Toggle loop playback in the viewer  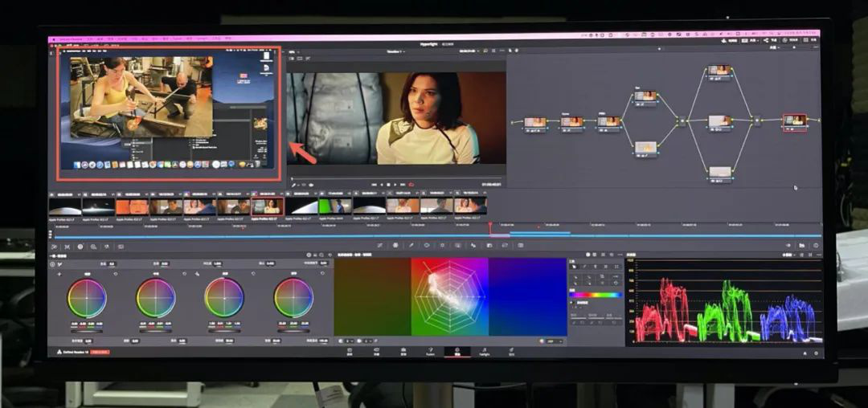point(411,185)
